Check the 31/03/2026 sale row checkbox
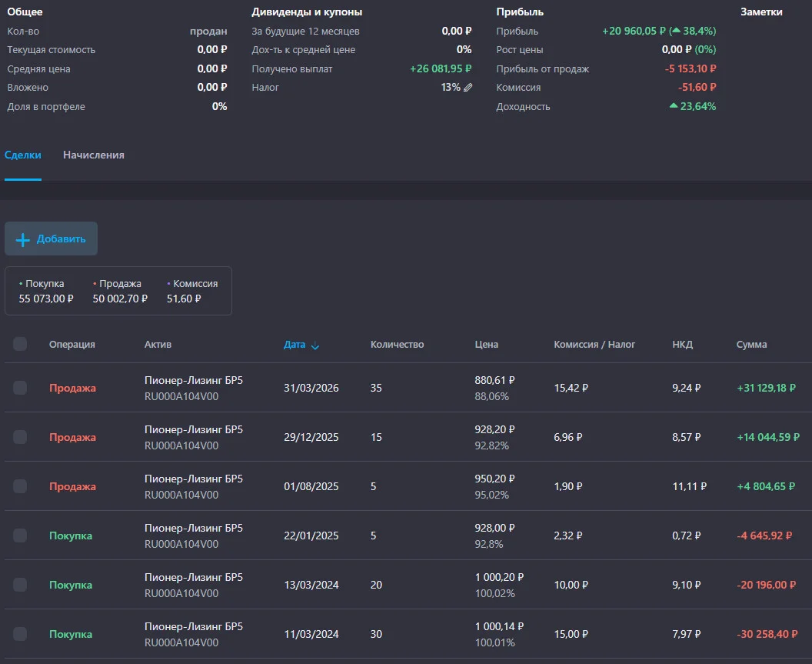 (x=20, y=388)
